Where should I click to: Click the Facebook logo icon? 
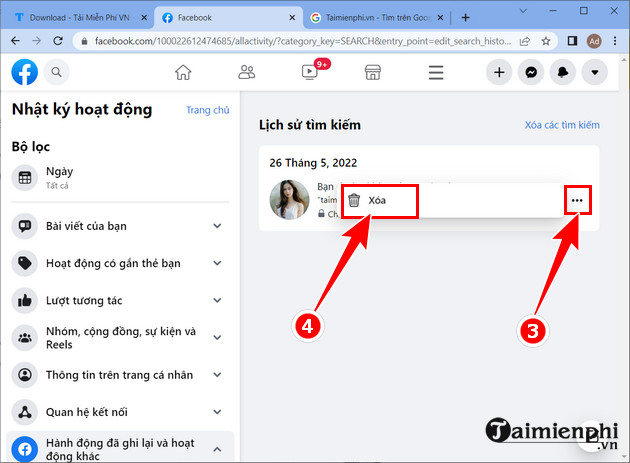coord(25,72)
